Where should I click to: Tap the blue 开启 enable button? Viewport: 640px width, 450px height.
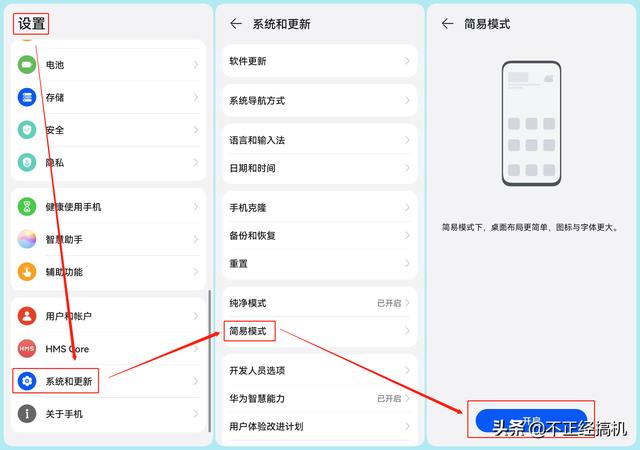point(531,420)
